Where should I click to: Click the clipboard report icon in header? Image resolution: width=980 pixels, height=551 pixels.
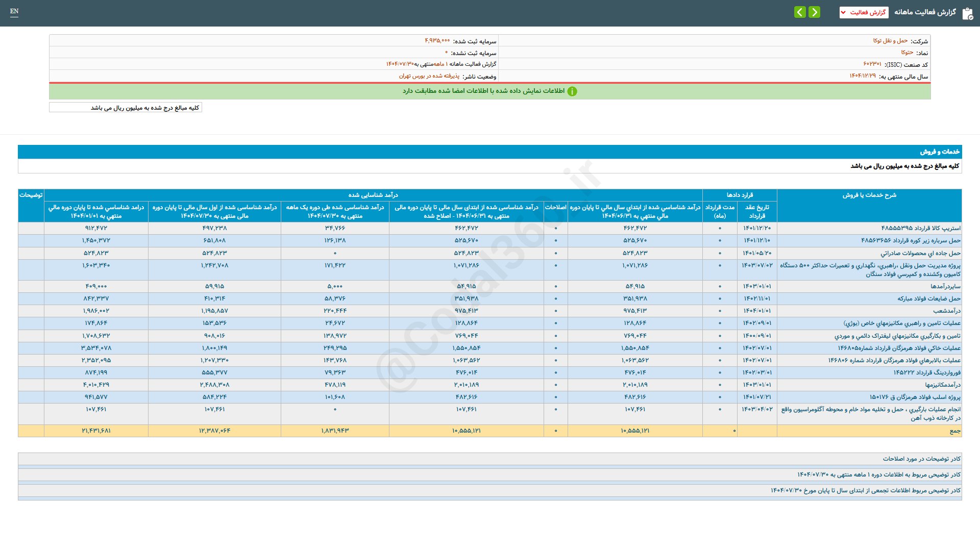pos(967,13)
